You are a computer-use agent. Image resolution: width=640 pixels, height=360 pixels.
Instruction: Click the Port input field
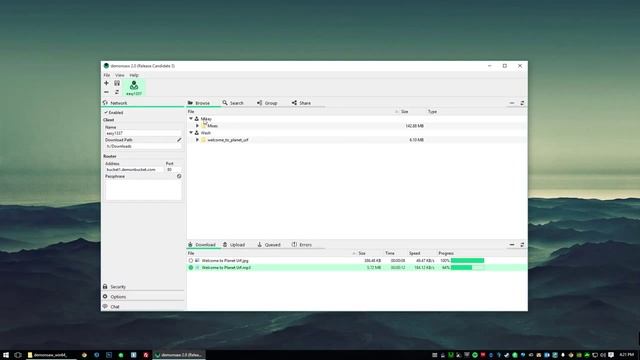[x=173, y=169]
